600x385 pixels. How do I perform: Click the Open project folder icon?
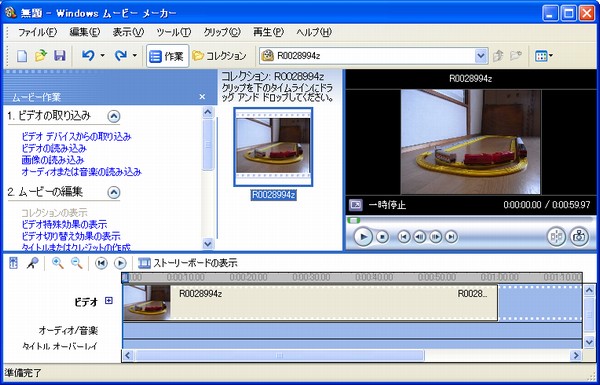pos(41,56)
